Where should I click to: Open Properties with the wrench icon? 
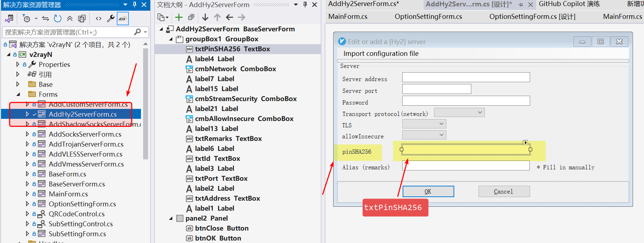(111, 19)
